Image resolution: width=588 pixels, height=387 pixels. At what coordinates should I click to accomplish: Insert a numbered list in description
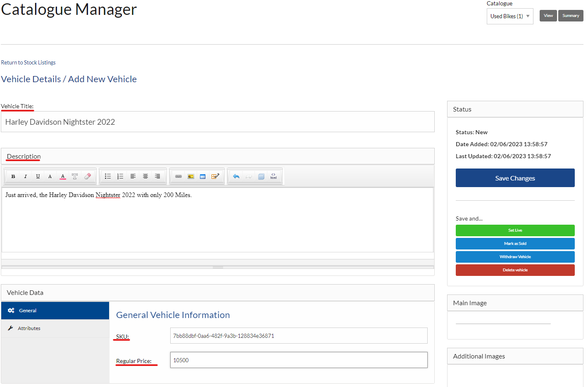tap(120, 176)
